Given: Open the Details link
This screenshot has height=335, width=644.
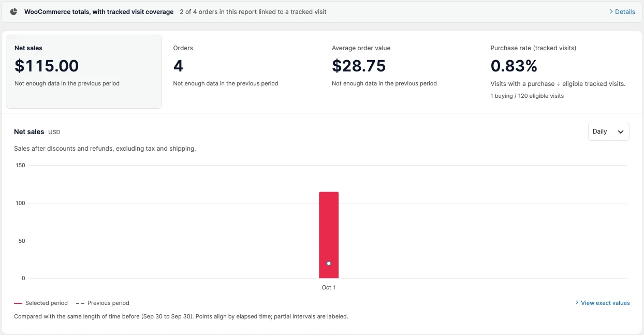Looking at the screenshot, I should click(x=622, y=11).
